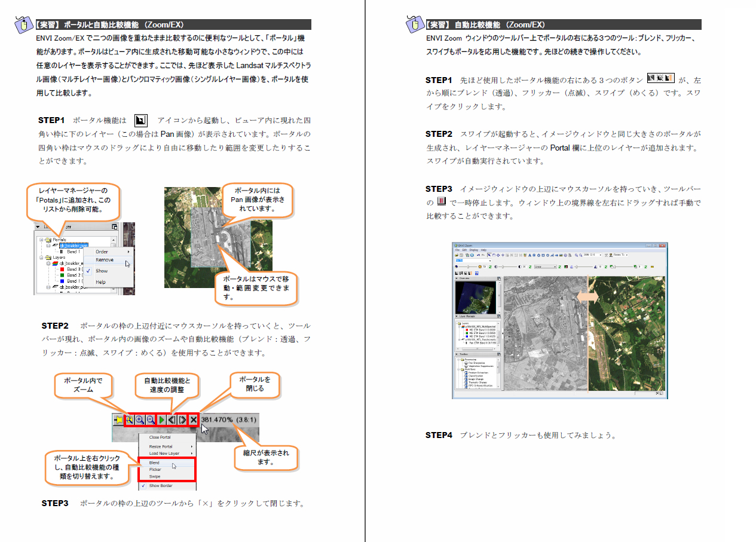756x542 pixels.
Task: Click zoom in magnifier on the portal toolbar
Action: point(140,420)
